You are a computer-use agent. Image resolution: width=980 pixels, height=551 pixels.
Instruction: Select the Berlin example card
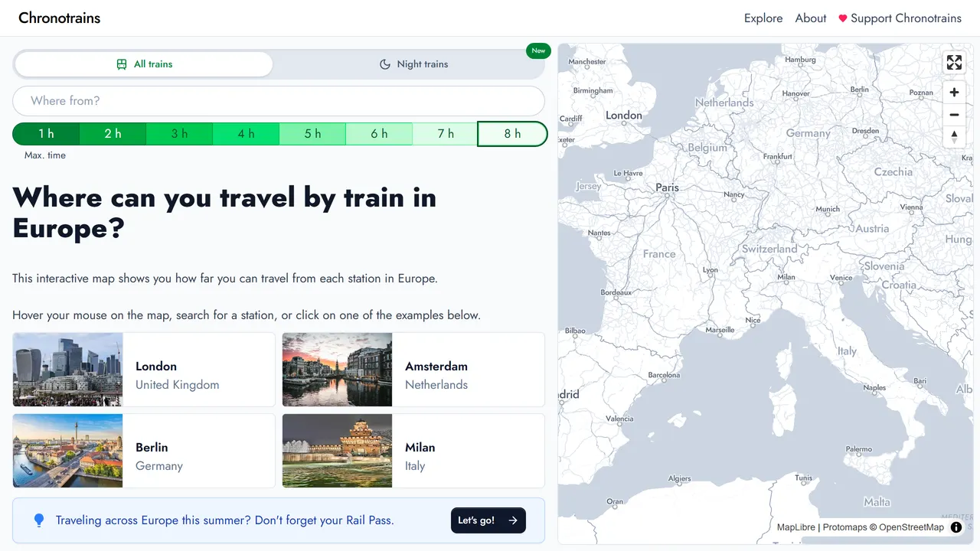coord(144,451)
